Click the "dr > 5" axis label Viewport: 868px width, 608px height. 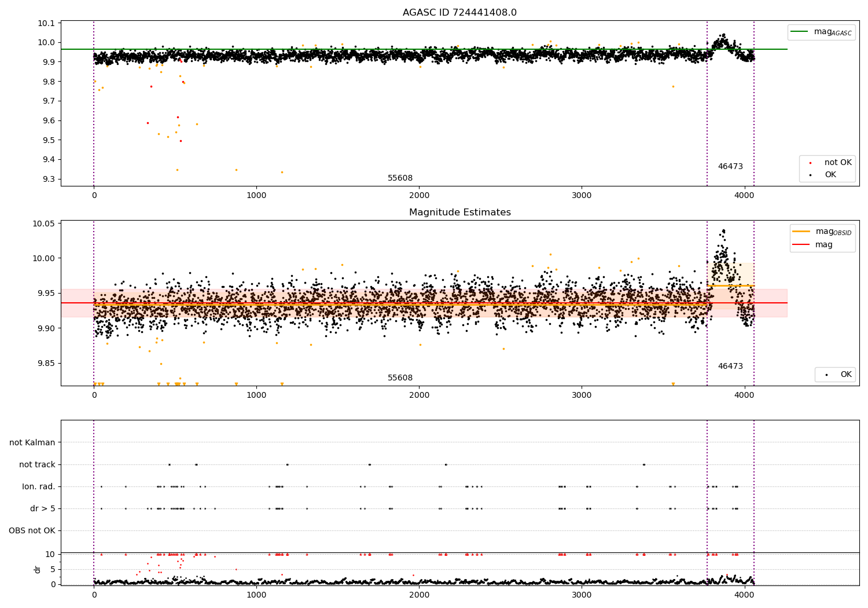click(43, 509)
